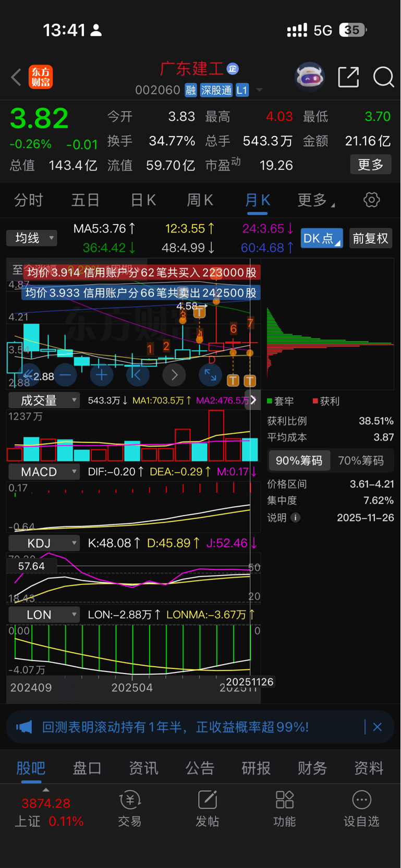This screenshot has width=401, height=868.
Task: Select 90%筹码 option
Action: pyautogui.click(x=299, y=461)
